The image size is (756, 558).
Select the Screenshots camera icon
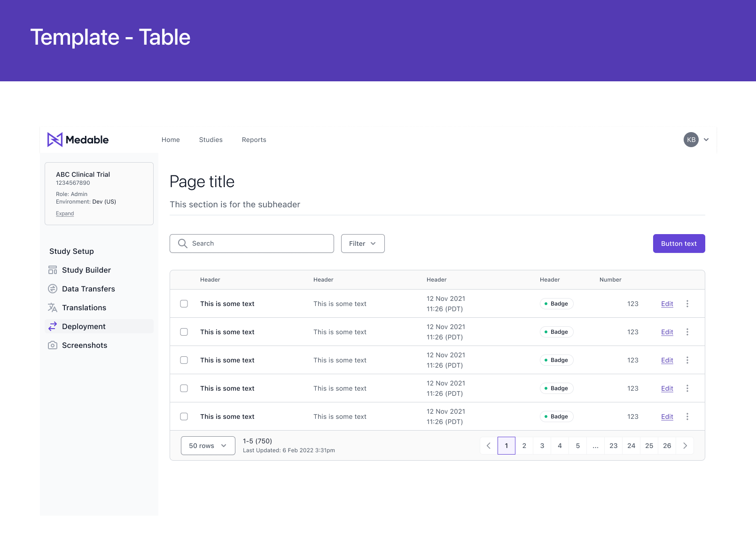pos(53,345)
